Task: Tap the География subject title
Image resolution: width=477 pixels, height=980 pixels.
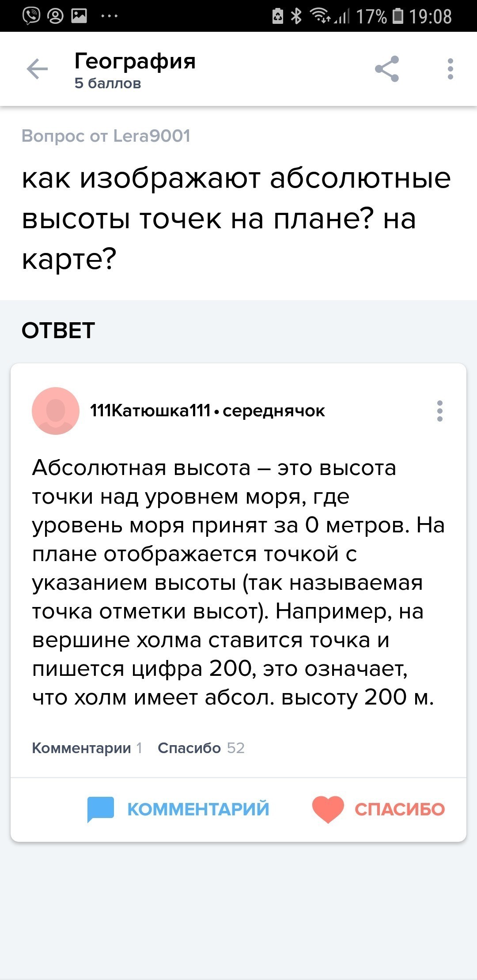Action: (x=135, y=61)
